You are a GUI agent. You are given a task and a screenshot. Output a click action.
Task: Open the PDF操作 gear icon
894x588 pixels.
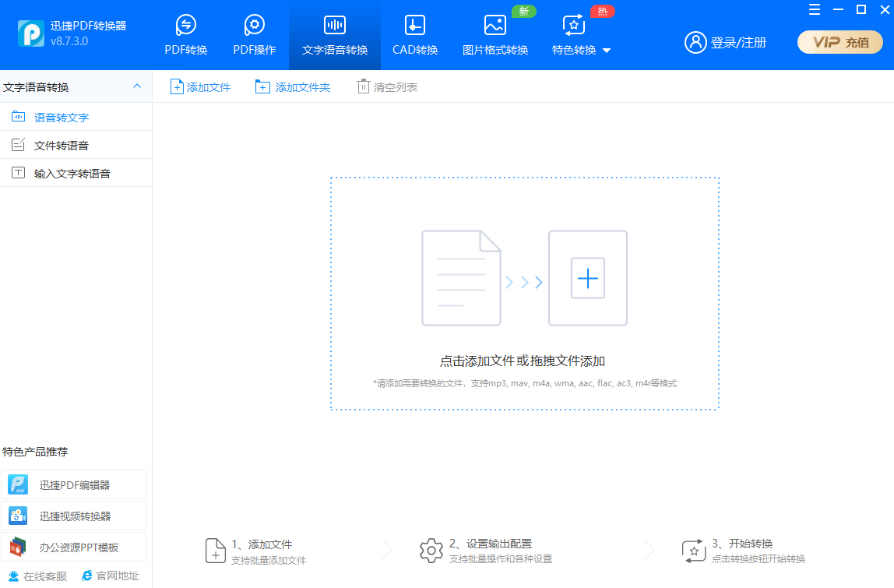[x=255, y=25]
